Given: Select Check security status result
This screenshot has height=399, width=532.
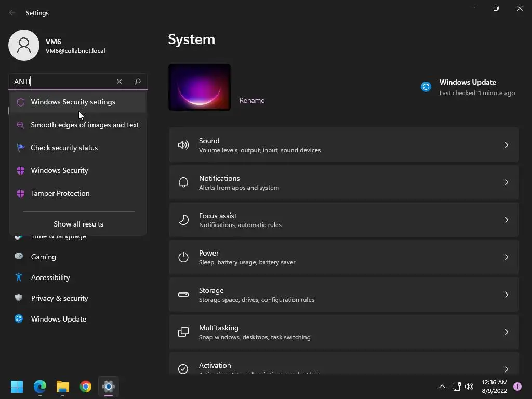Looking at the screenshot, I should 78,148.
